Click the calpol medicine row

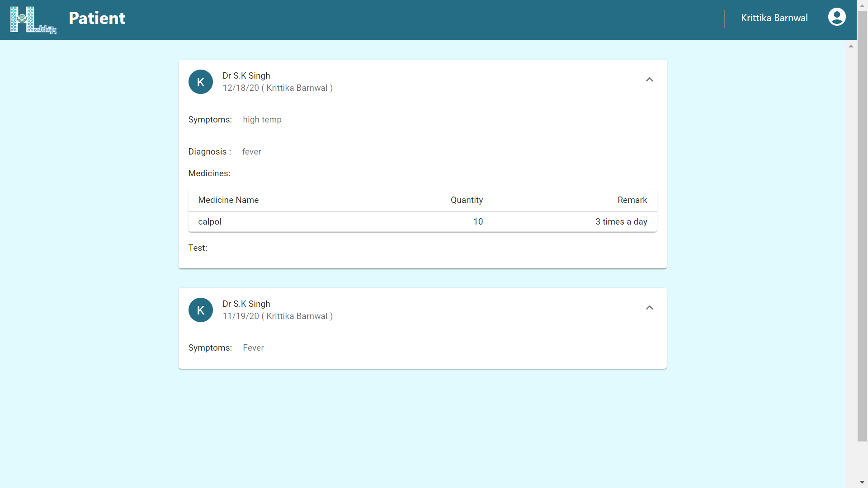point(210,222)
